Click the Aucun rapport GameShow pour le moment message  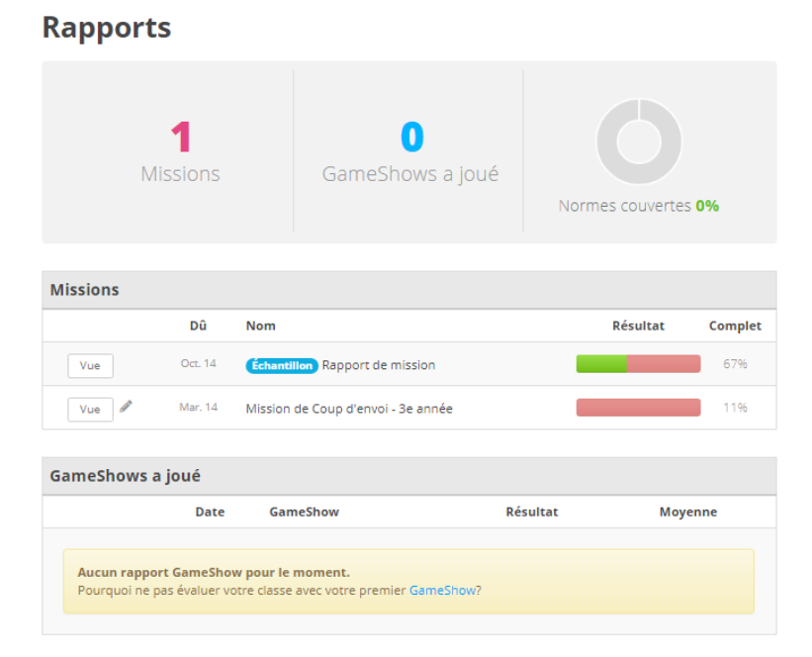tap(214, 573)
